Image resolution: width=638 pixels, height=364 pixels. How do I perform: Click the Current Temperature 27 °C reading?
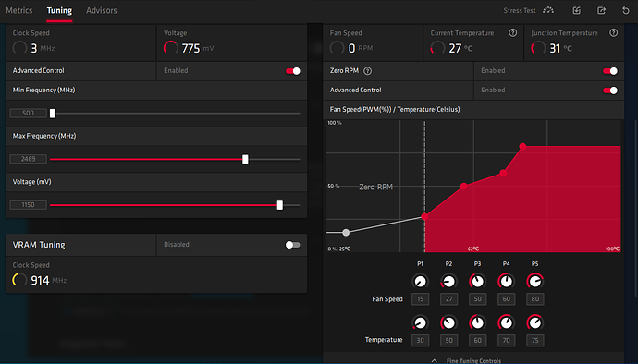[451, 48]
